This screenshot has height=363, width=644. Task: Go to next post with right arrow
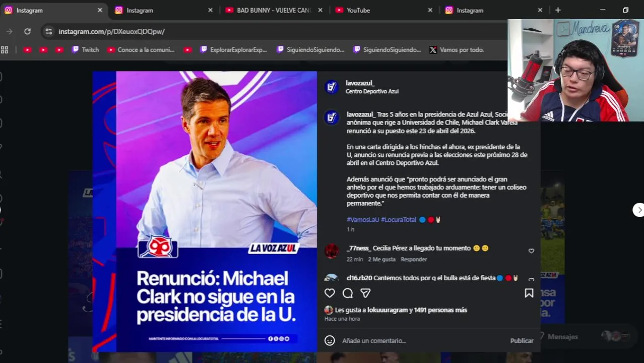point(638,210)
